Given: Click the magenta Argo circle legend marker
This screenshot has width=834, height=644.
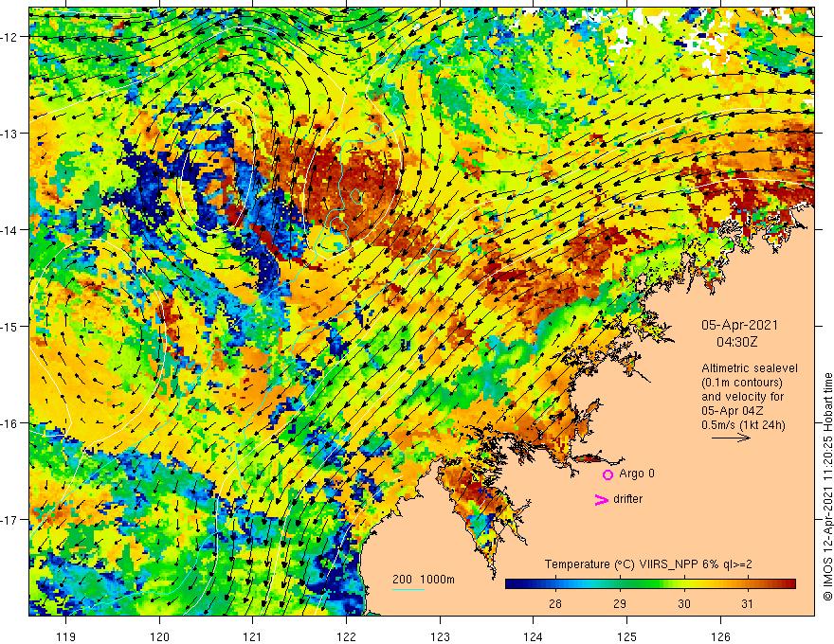Looking at the screenshot, I should pyautogui.click(x=607, y=474).
